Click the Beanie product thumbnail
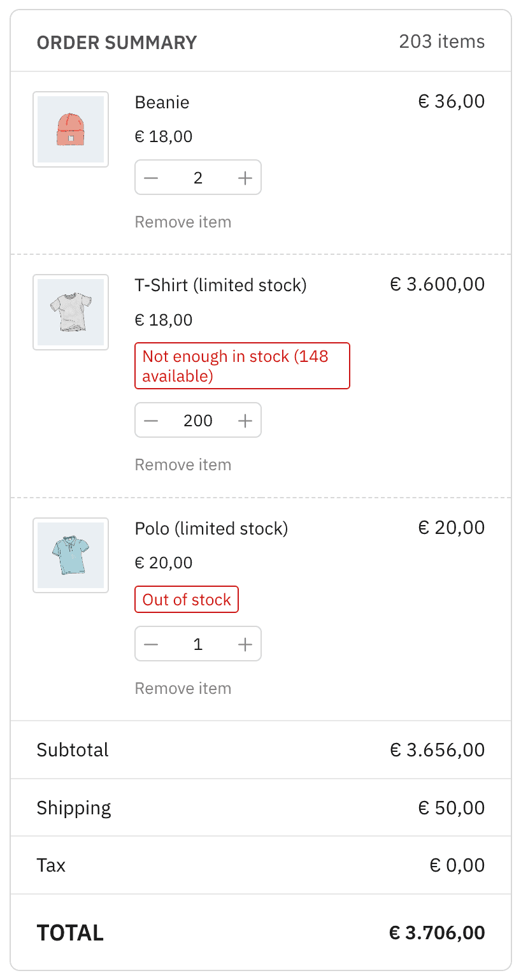Screen dimensions: 521x980 [70, 129]
